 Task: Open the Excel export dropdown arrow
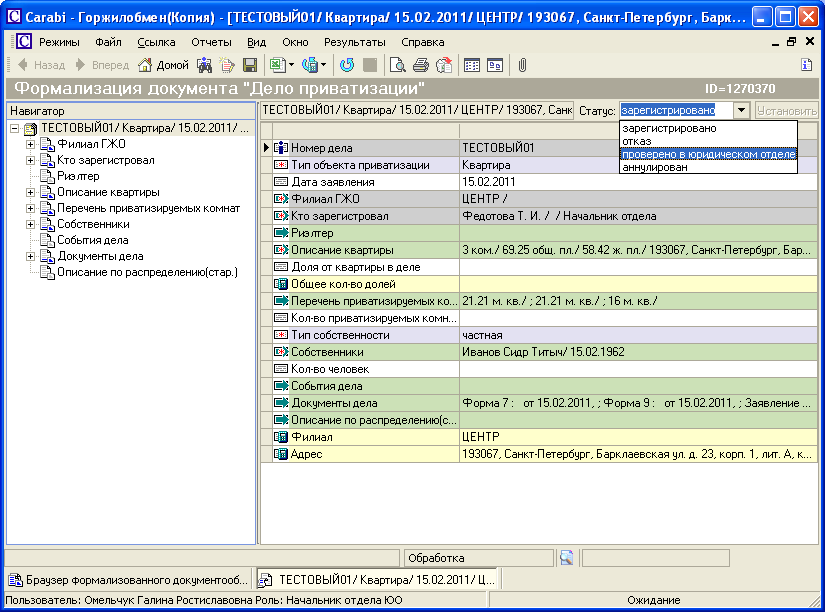291,65
